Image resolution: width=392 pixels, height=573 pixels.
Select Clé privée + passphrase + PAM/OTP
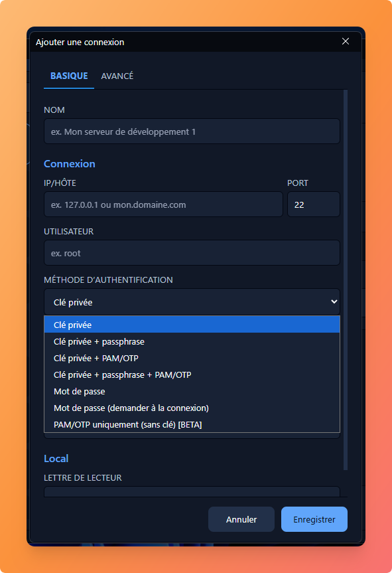[192, 374]
